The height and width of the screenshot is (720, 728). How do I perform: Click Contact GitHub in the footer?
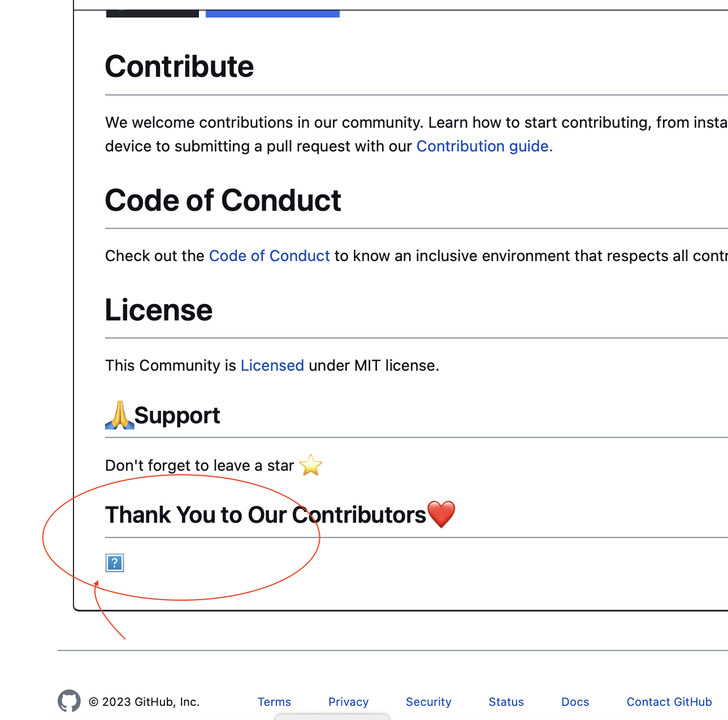669,701
